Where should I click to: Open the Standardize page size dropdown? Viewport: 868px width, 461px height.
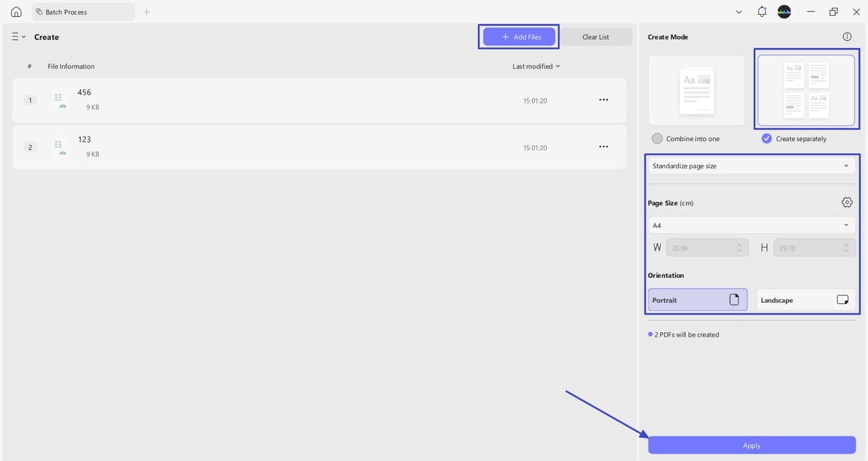[751, 165]
